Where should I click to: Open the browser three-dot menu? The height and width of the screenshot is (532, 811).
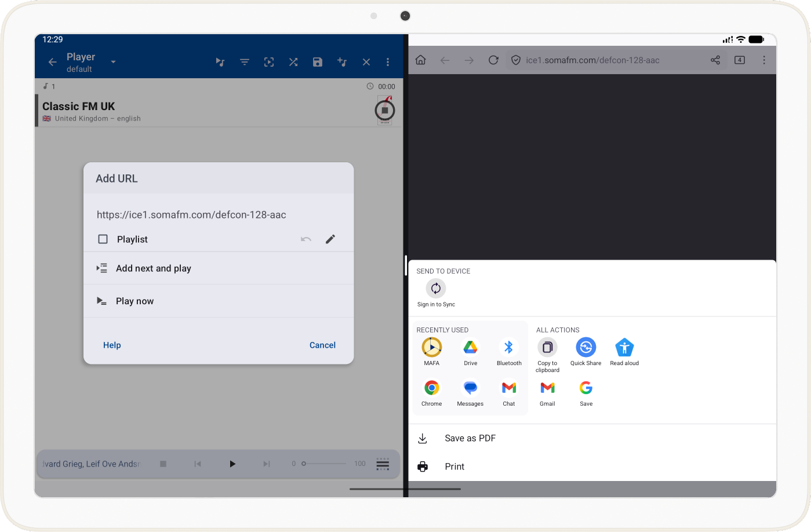tap(764, 60)
